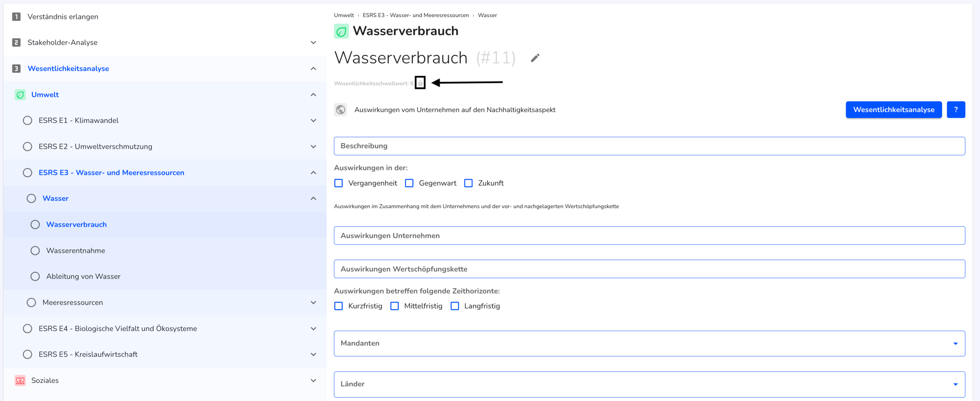980x401 pixels.
Task: Click into the Beschreibung field
Action: point(650,146)
